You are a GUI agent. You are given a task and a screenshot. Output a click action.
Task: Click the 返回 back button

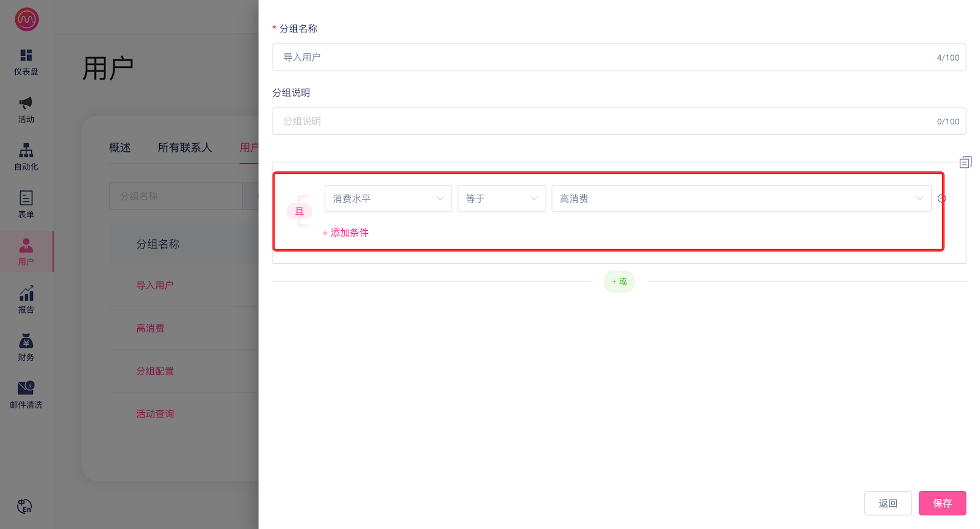(x=888, y=503)
